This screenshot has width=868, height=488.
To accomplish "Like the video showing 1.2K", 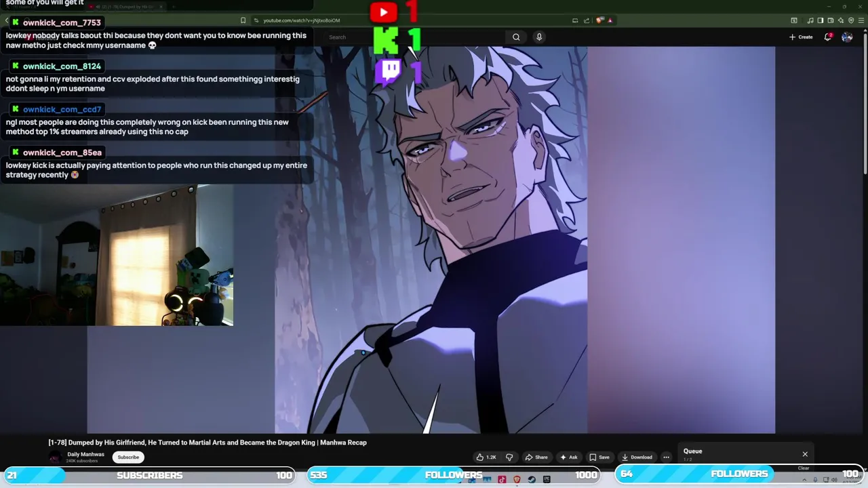I will pos(486,457).
